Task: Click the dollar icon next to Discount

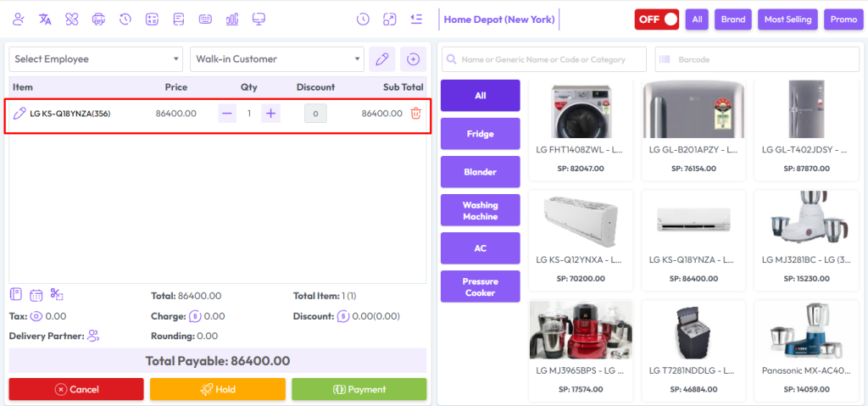Action: click(343, 316)
